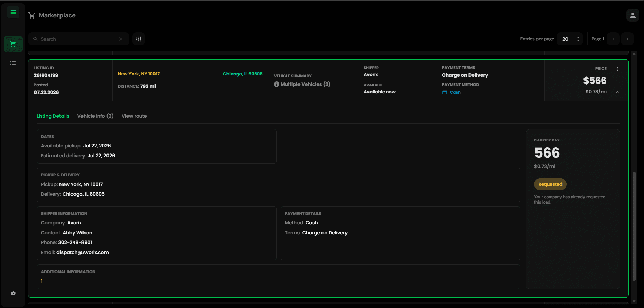Switch to the Listing Details tab
The height and width of the screenshot is (308, 644).
53,116
